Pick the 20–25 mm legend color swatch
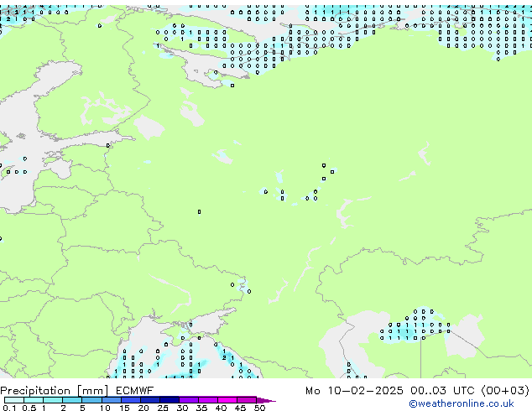Image resolution: width=532 pixels, height=411 pixels. pos(150,400)
